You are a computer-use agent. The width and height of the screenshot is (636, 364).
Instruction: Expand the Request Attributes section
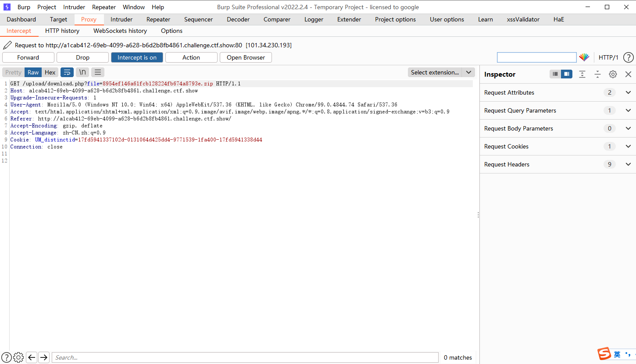click(x=557, y=92)
